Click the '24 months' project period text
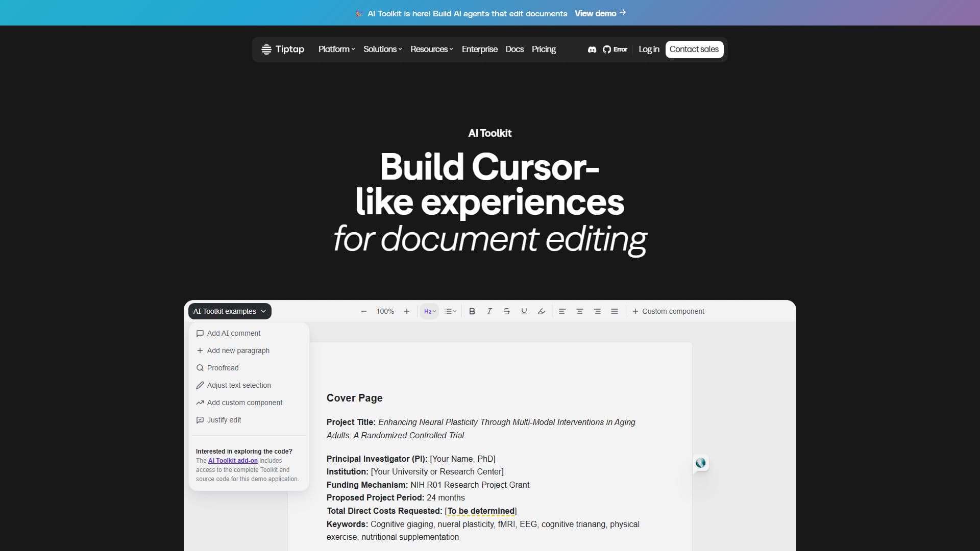Image resolution: width=980 pixels, height=551 pixels. coord(446,497)
